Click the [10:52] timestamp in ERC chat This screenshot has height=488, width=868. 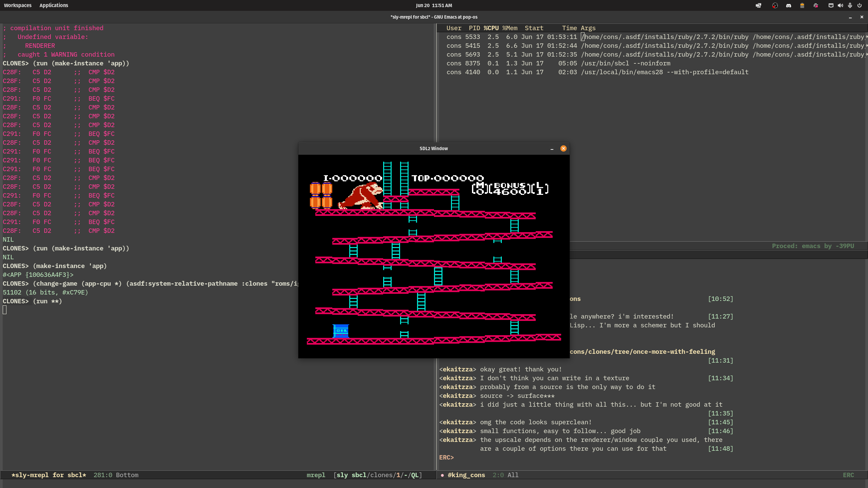pos(721,299)
